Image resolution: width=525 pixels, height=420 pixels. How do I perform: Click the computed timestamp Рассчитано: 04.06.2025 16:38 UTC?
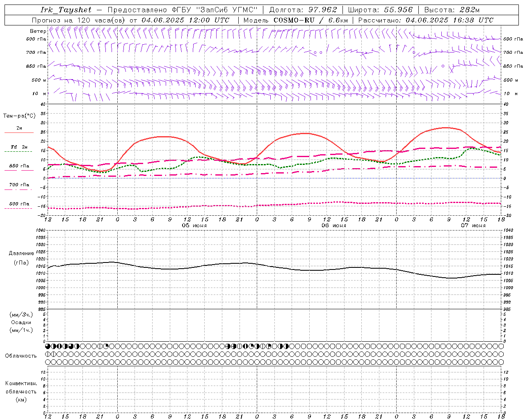pos(426,20)
